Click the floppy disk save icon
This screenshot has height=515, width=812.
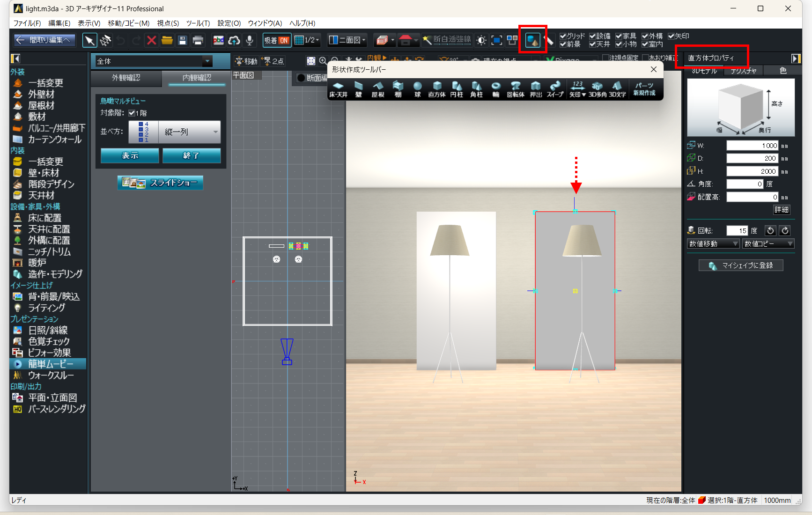click(183, 41)
